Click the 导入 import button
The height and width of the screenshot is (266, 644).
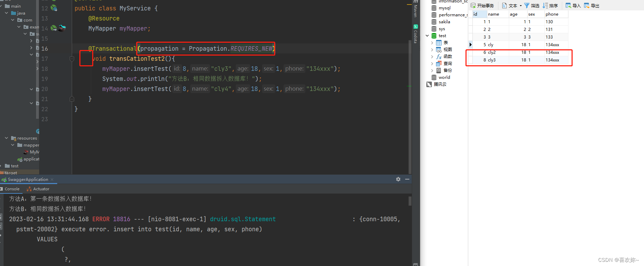tap(573, 6)
